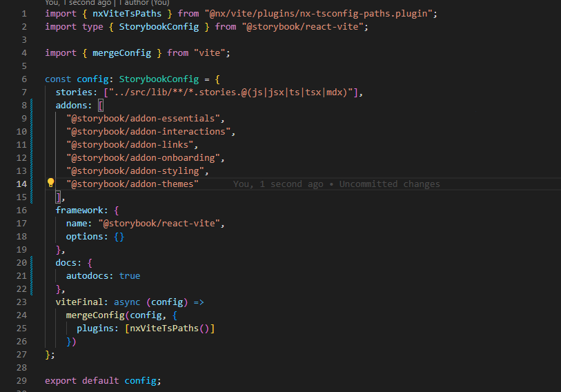Click line number 20 in gutter
The height and width of the screenshot is (392, 561).
click(21, 263)
